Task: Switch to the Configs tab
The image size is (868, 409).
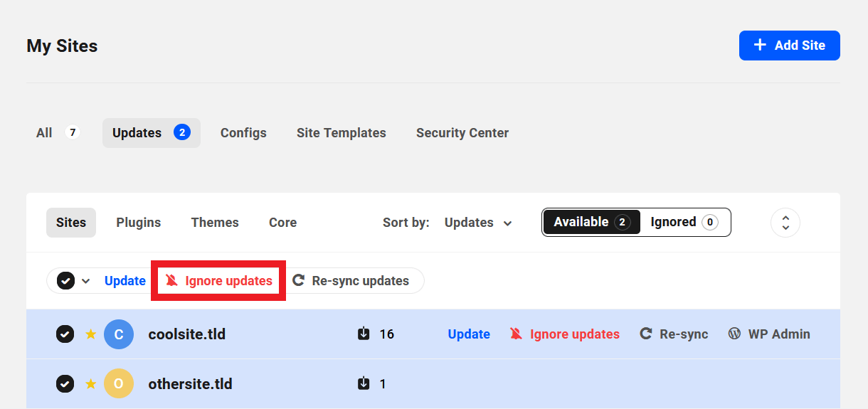Action: [x=243, y=133]
